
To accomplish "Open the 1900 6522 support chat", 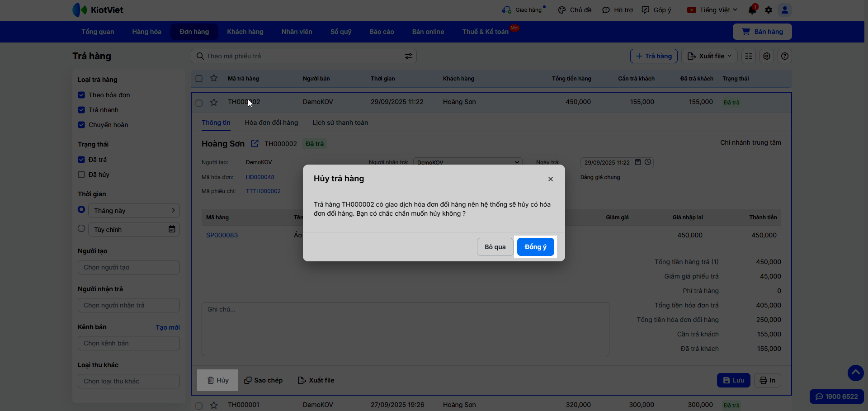I will click(x=837, y=397).
